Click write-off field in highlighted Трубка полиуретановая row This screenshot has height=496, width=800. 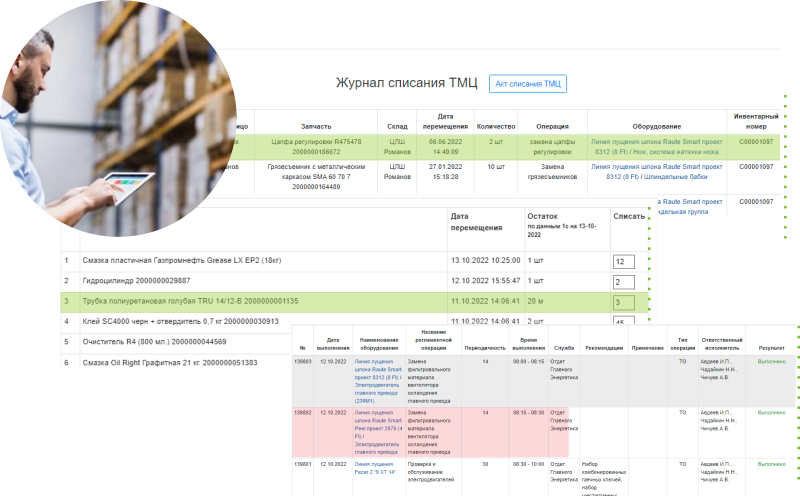(623, 302)
